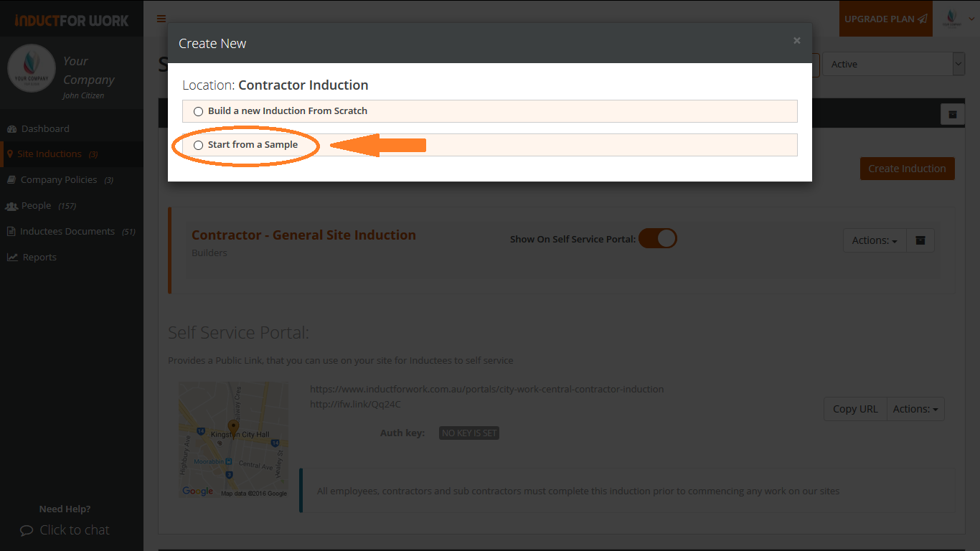Viewport: 980px width, 551px height.
Task: Open the Dashboard from the sidebar
Action: tap(43, 128)
